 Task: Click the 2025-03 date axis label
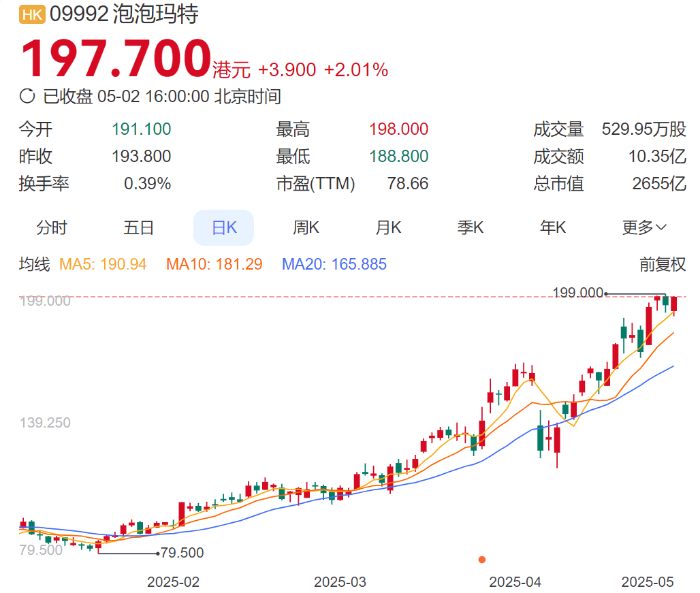(340, 582)
